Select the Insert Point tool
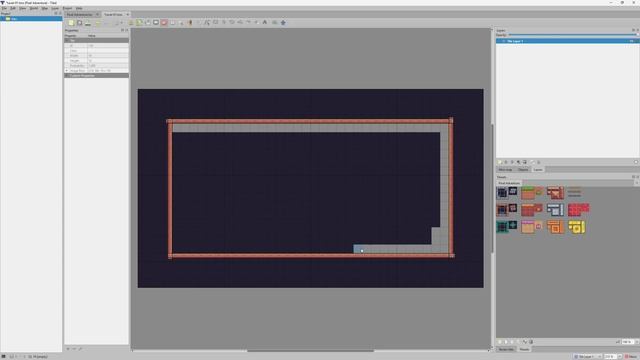The height and width of the screenshot is (360, 640). [x=224, y=22]
